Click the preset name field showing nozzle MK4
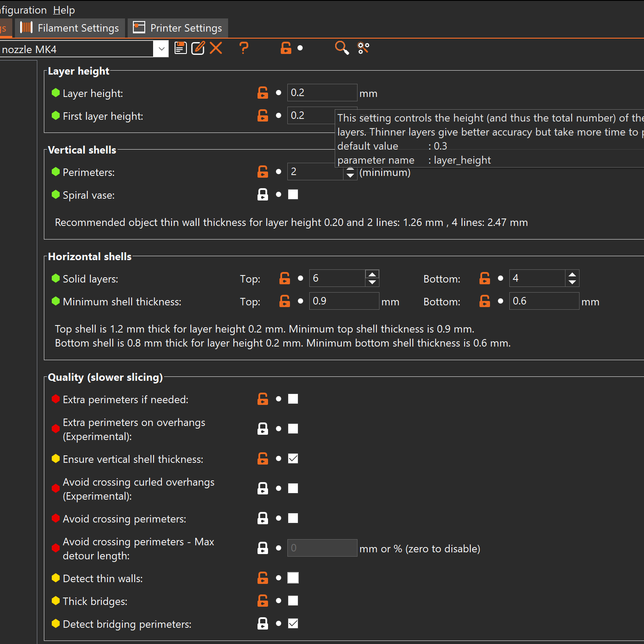This screenshot has width=644, height=644. pyautogui.click(x=77, y=49)
